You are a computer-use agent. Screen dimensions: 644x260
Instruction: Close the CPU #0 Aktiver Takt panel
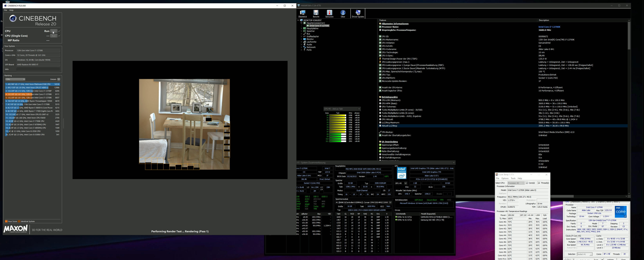359,109
